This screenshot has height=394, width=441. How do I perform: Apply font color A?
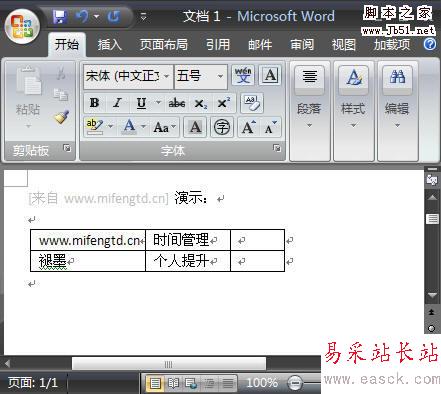point(129,127)
